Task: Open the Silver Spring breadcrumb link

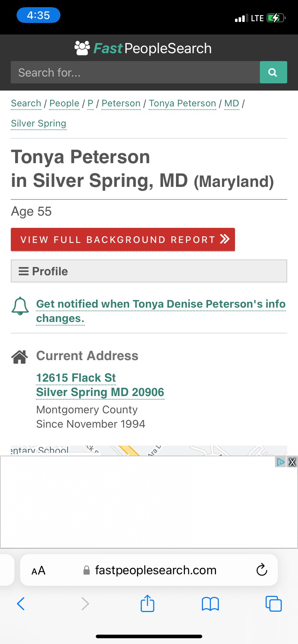Action: 39,124
